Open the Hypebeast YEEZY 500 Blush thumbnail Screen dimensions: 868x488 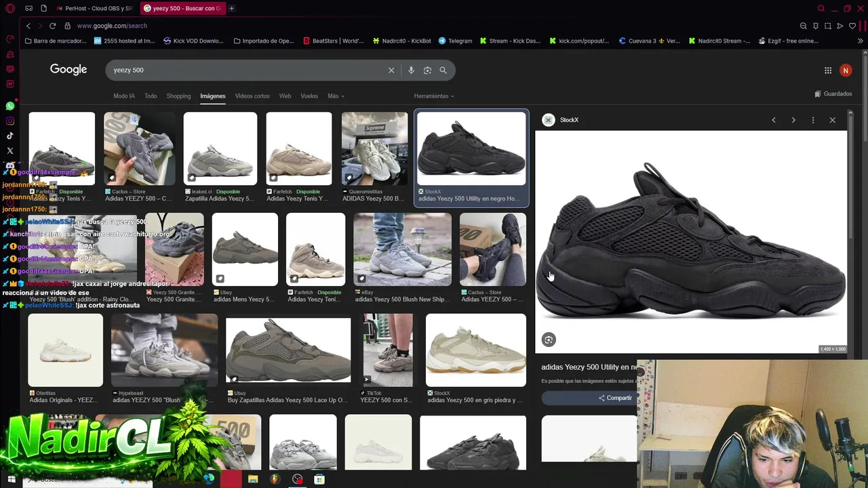tap(164, 350)
